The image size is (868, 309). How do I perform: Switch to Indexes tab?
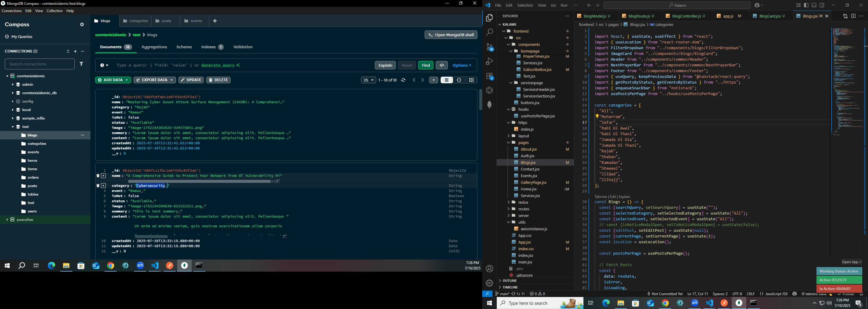[212, 47]
